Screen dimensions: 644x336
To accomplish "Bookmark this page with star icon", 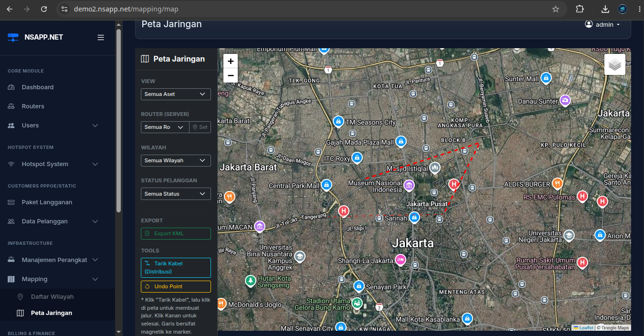I will pyautogui.click(x=556, y=9).
